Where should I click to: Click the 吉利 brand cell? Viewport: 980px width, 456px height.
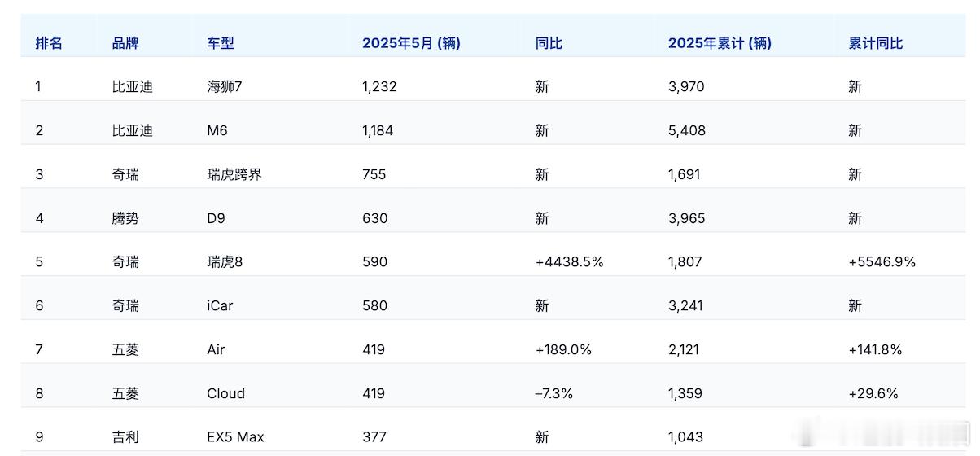pyautogui.click(x=125, y=438)
